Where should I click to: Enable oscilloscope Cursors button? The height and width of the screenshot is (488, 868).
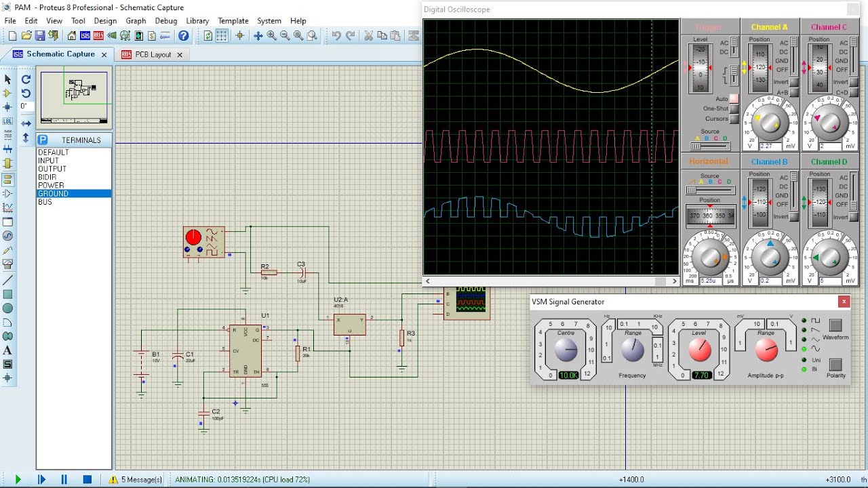[734, 119]
